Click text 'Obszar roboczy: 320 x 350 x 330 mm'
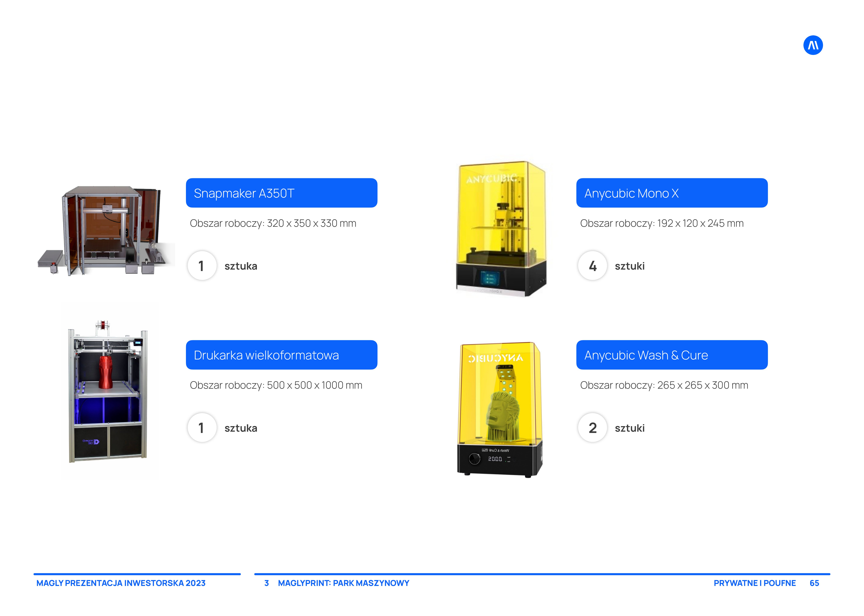Viewport: 864px width, 616px height. pyautogui.click(x=273, y=223)
